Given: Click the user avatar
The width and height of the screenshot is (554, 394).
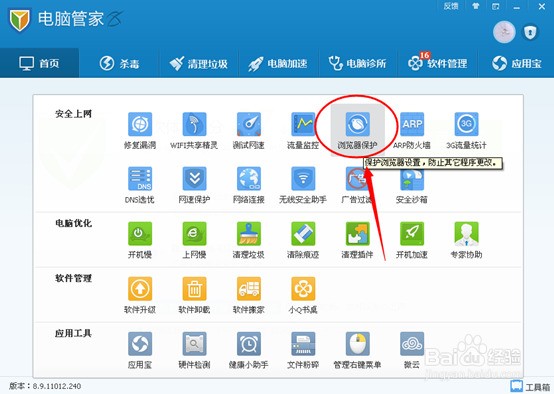Looking at the screenshot, I should point(504,33).
